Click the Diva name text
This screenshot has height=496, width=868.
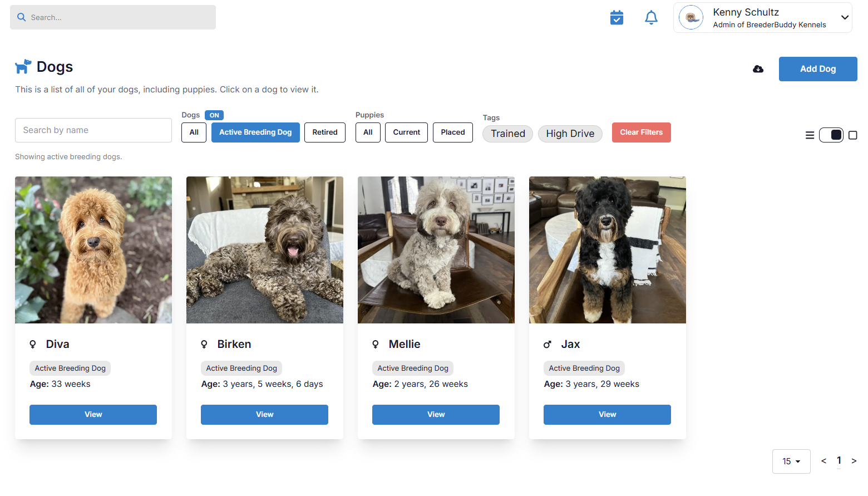click(x=58, y=344)
